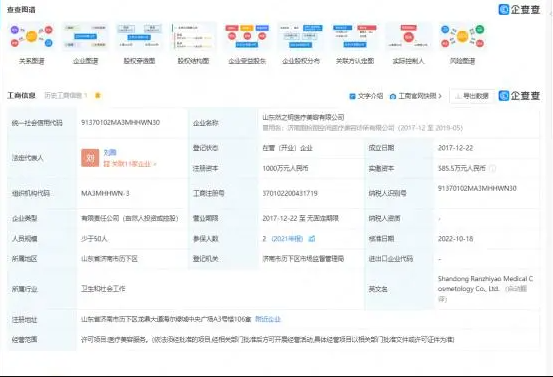Open the (2021年报) link in 参保人数 row
Viewport: 553px width, 377px height.
click(x=287, y=239)
